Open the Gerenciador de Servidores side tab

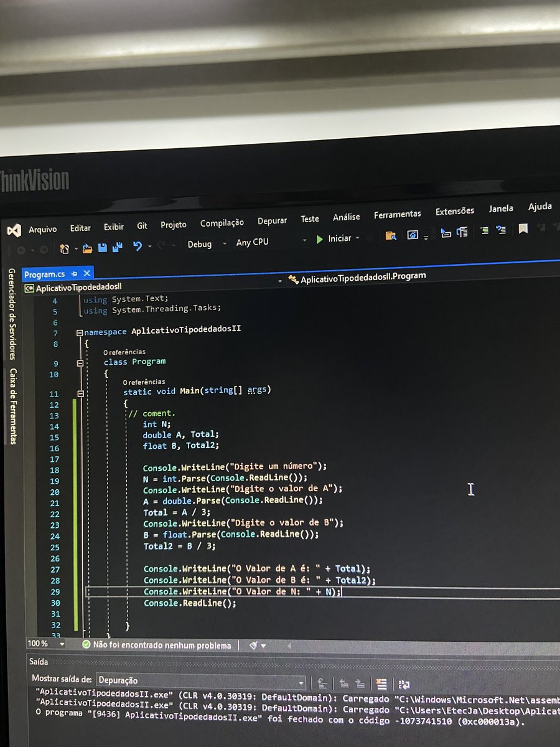pyautogui.click(x=11, y=314)
